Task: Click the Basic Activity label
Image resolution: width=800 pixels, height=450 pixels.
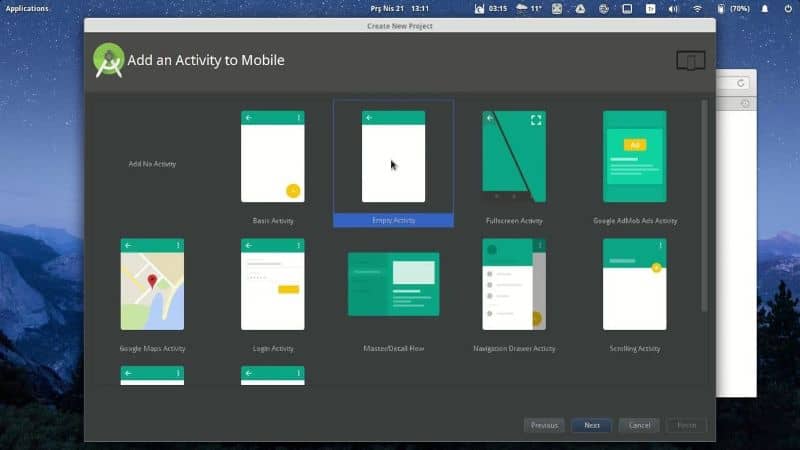Action: point(273,221)
